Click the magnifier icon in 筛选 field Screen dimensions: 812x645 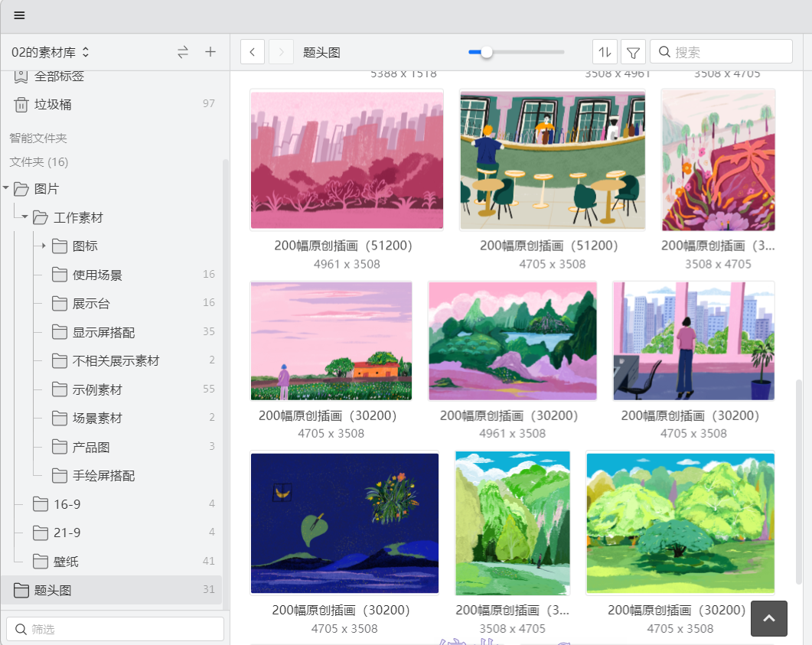click(x=21, y=629)
